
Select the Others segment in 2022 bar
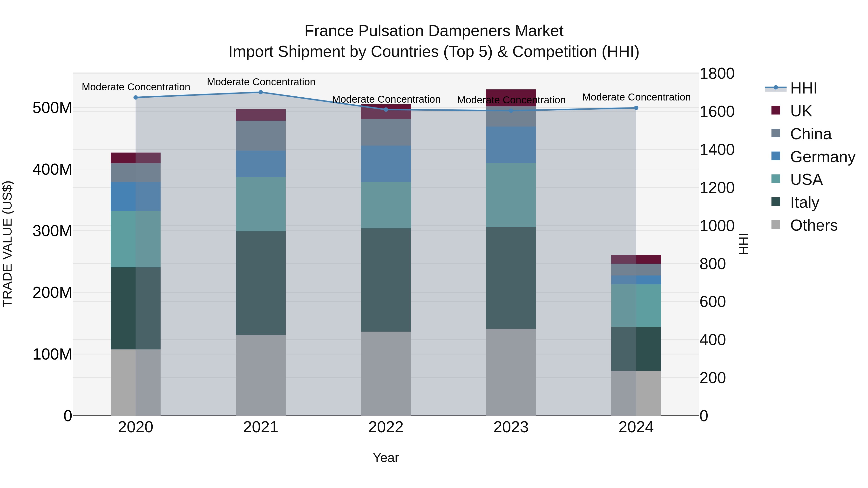click(386, 374)
